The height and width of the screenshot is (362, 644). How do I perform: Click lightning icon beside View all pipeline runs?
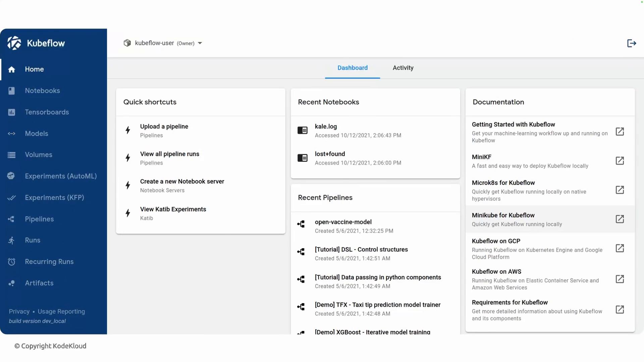(x=128, y=158)
